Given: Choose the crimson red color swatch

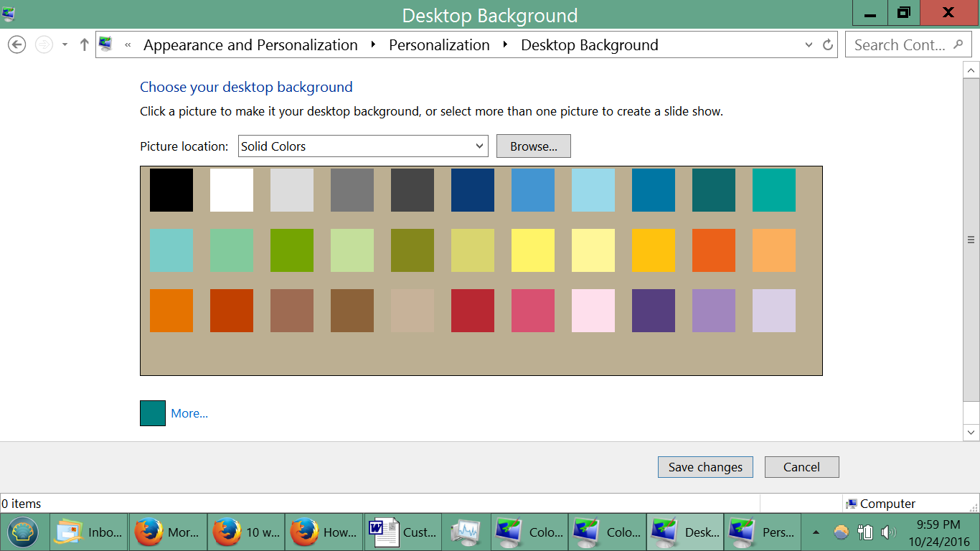Looking at the screenshot, I should tap(472, 311).
